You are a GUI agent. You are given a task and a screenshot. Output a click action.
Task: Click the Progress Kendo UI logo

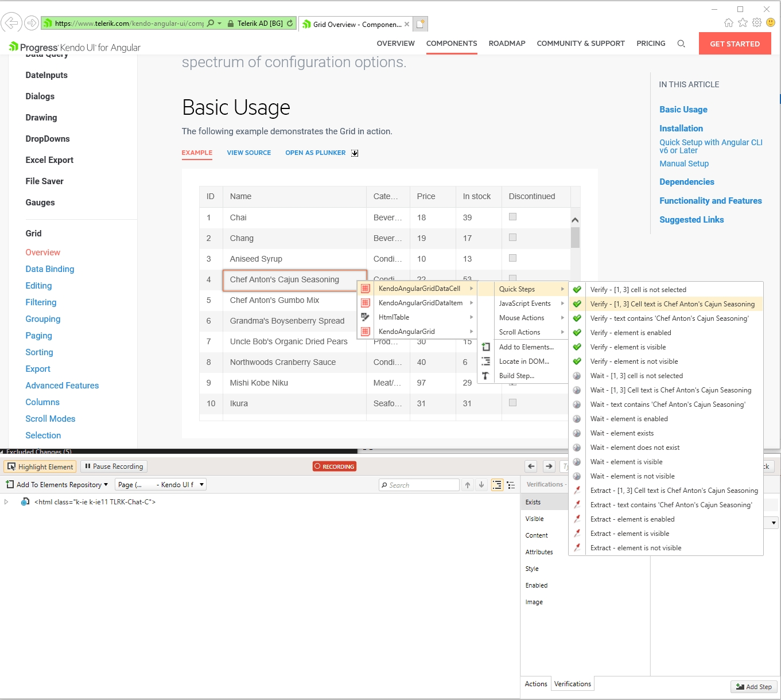coord(75,47)
